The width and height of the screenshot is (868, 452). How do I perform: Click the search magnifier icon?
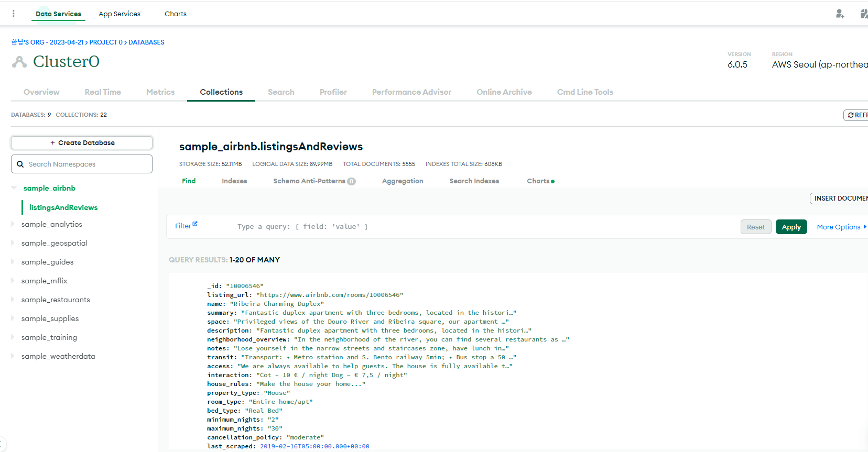pos(20,164)
